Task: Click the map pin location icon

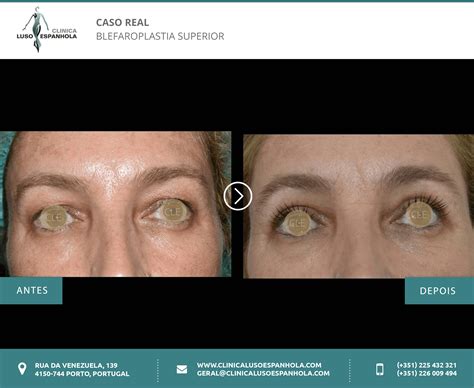Action: pos(22,369)
